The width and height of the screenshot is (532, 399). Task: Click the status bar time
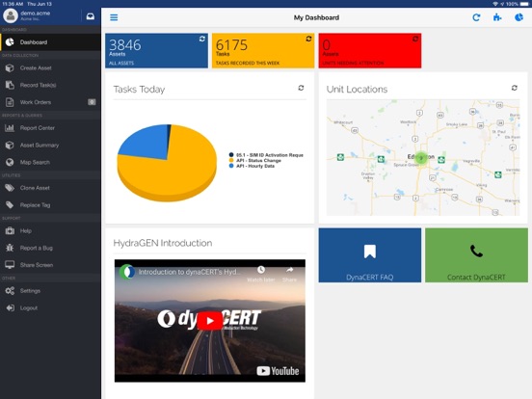[x=13, y=4]
